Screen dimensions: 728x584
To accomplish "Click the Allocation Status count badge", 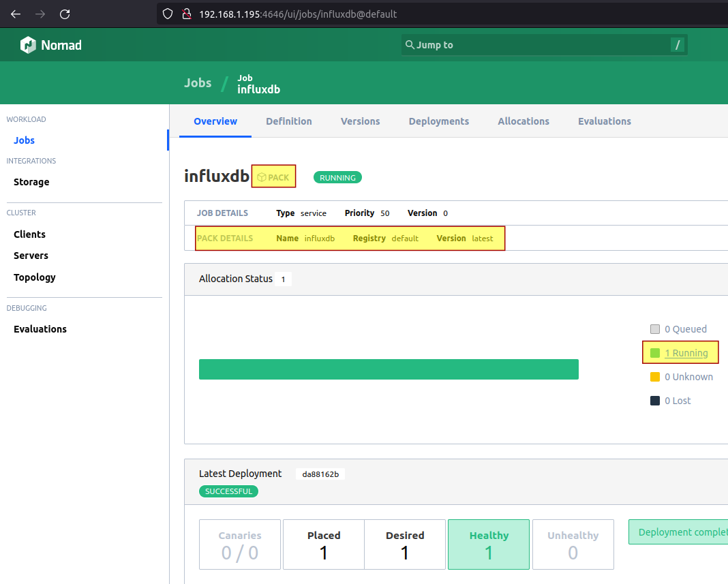I will coord(283,279).
